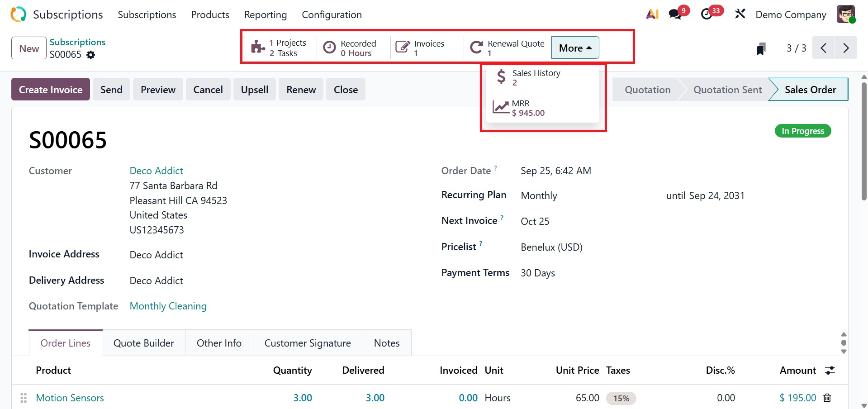Open the Sales History smart button
This screenshot has height=409, width=868.
click(x=536, y=77)
